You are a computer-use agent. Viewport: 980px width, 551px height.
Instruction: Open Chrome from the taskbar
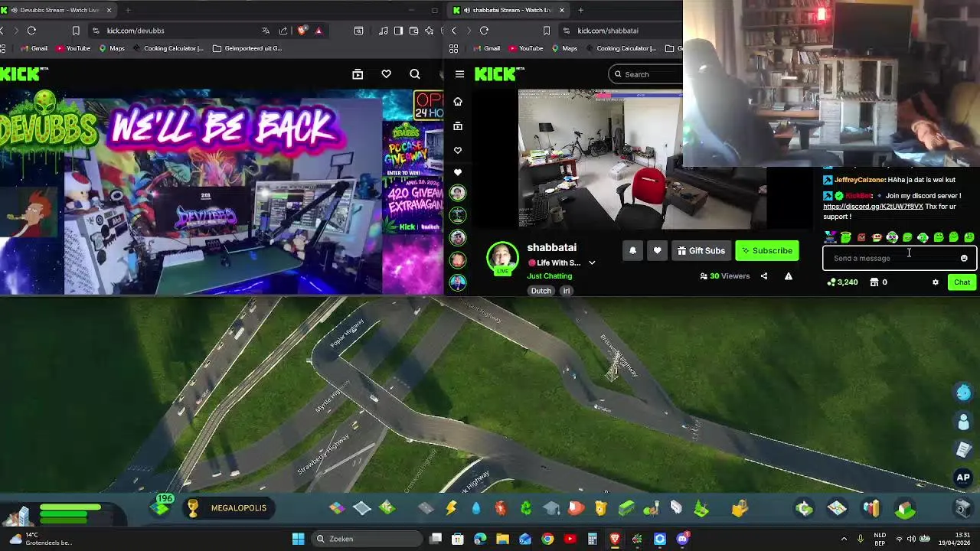(x=547, y=540)
